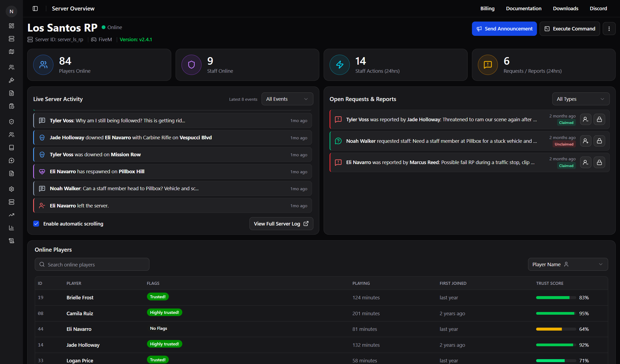Click the Send Announcement button

coord(504,29)
